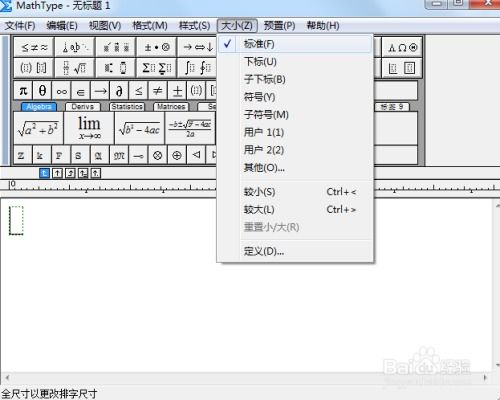Insert the element-of symbol
500x400 pixels.
(x=81, y=90)
